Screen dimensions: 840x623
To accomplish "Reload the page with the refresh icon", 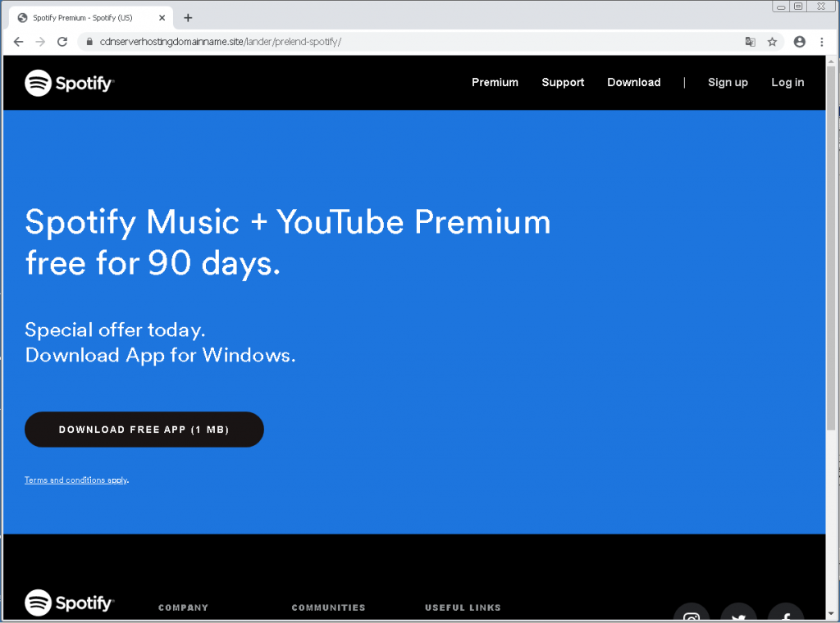I will [62, 42].
